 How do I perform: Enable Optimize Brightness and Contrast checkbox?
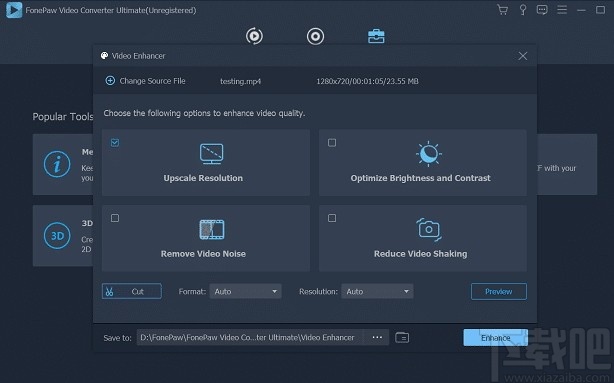click(332, 143)
